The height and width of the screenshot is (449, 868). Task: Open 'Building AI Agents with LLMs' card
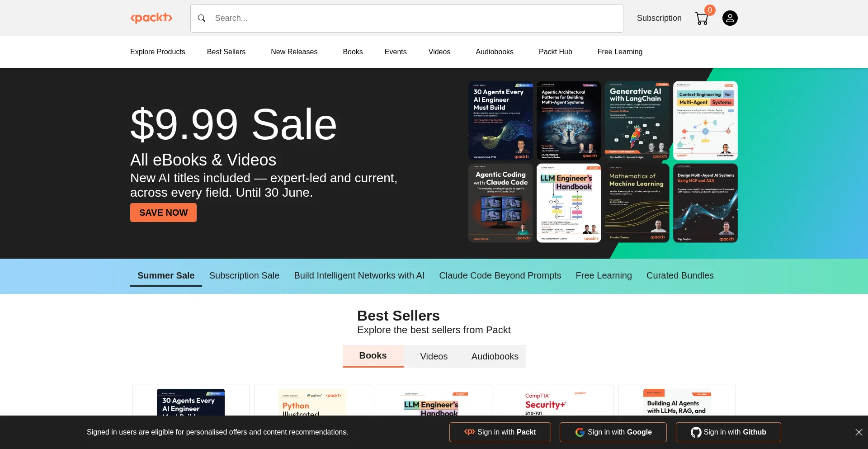click(677, 400)
